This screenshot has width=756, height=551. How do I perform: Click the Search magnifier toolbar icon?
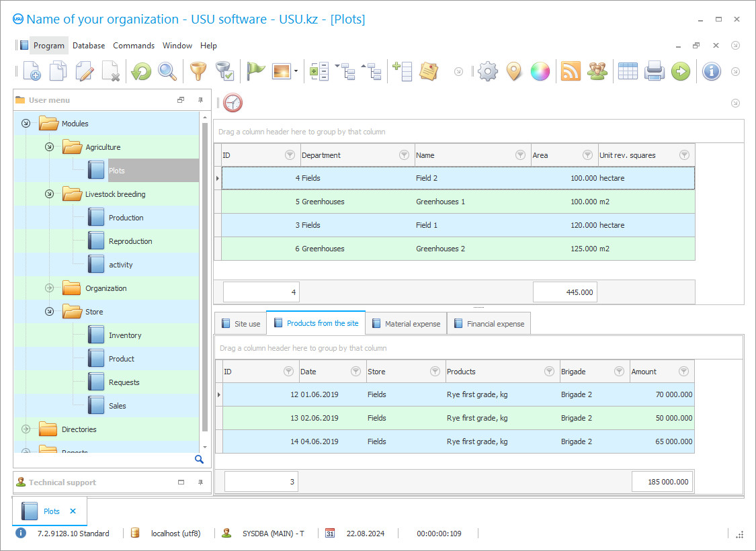[167, 71]
